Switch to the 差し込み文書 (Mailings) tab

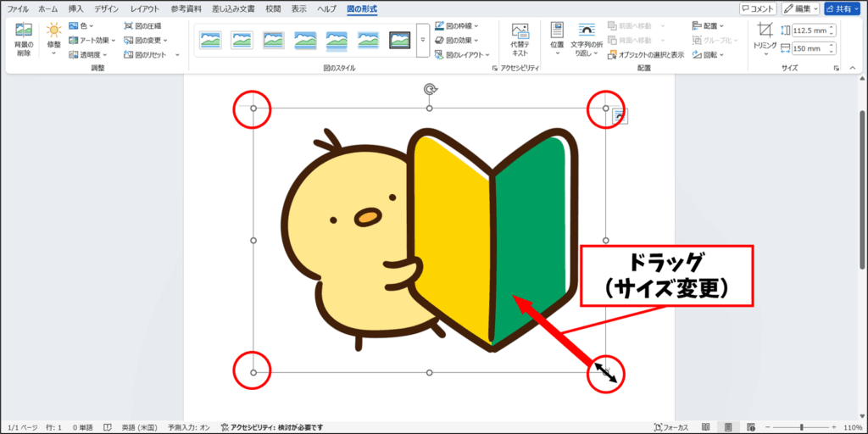click(234, 8)
